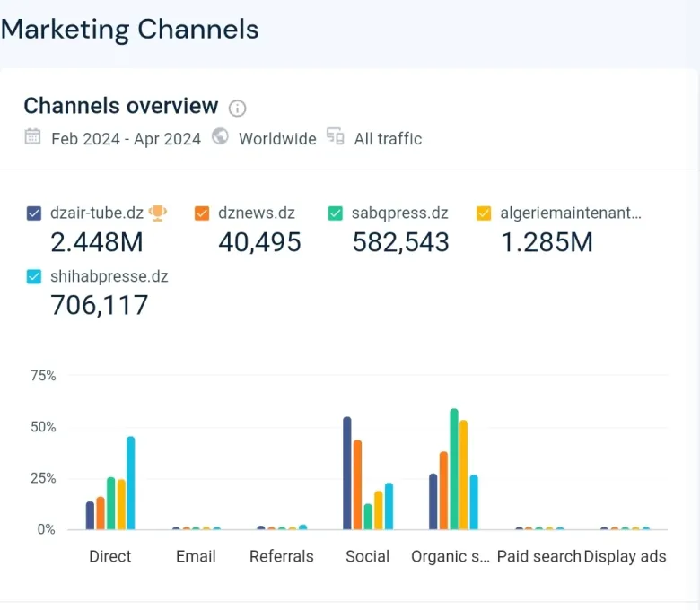
Task: Click the Organic s... channel label
Action: (450, 556)
